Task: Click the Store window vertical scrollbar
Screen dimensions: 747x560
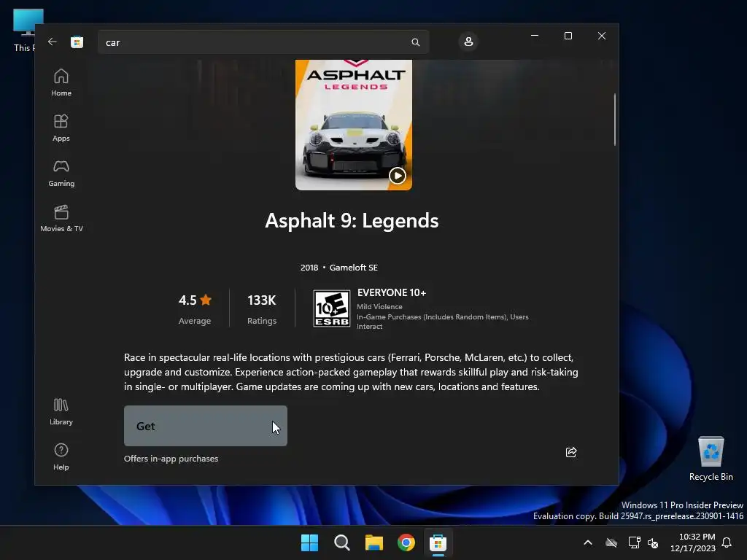Action: 614,120
